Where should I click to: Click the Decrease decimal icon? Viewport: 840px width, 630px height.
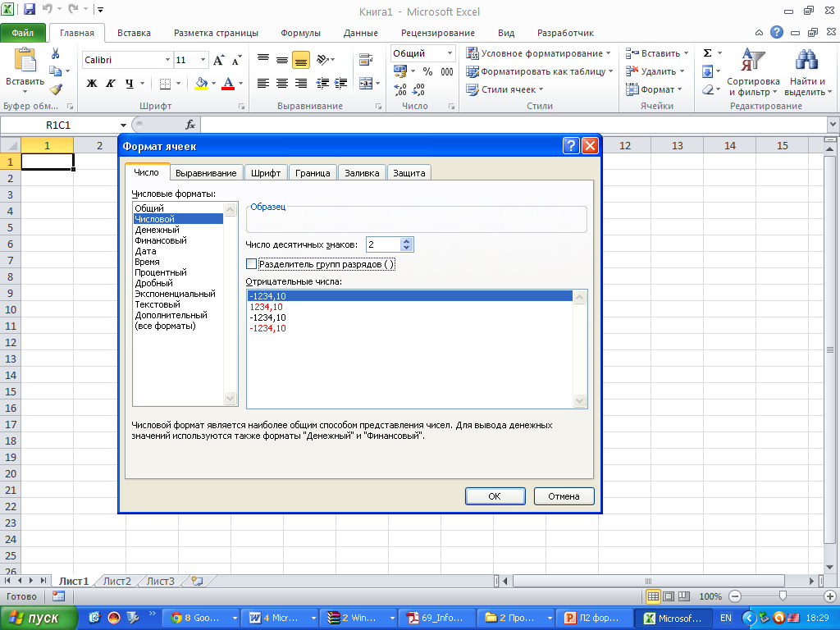[x=418, y=89]
